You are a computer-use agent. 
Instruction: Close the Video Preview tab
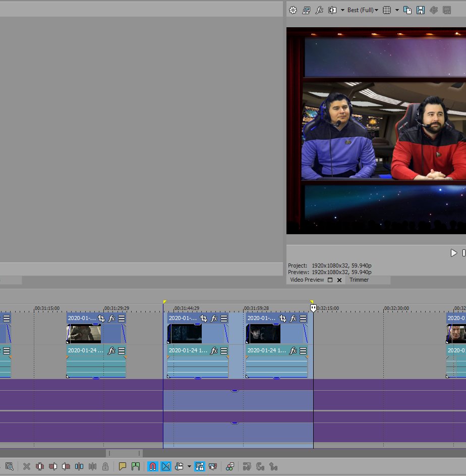tap(339, 280)
